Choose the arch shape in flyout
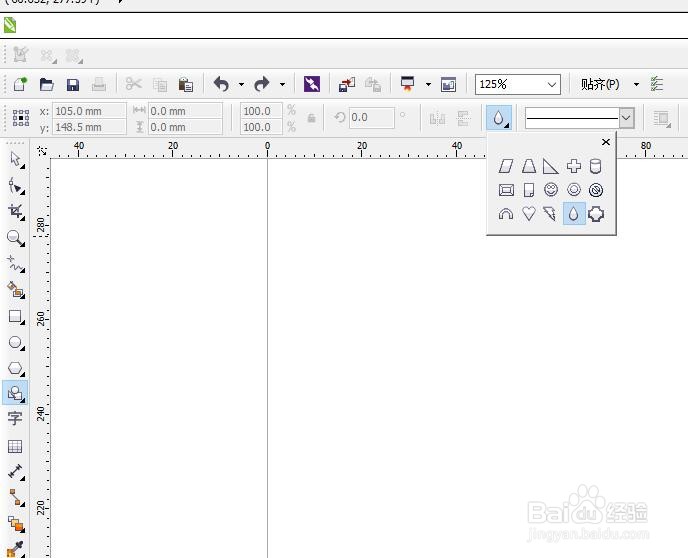This screenshot has width=688, height=558. [506, 214]
